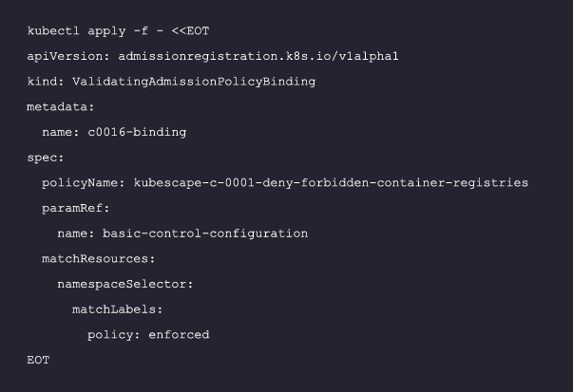Click the enforced value
The width and height of the screenshot is (573, 392).
click(179, 334)
